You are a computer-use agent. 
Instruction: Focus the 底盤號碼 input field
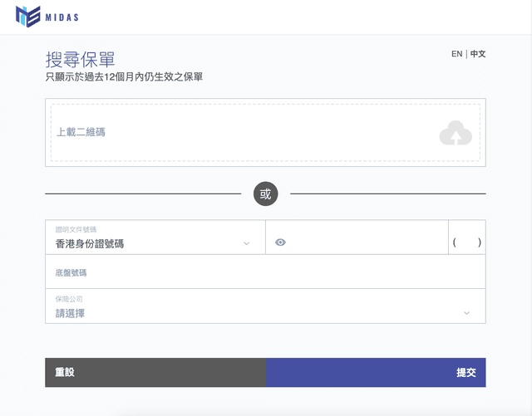coord(265,272)
